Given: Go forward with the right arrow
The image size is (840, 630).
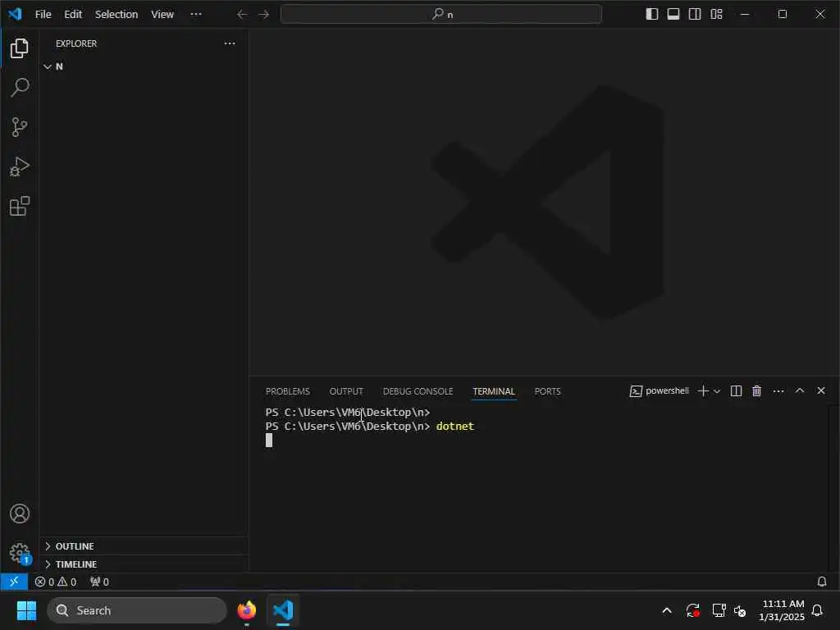Looking at the screenshot, I should click(263, 15).
